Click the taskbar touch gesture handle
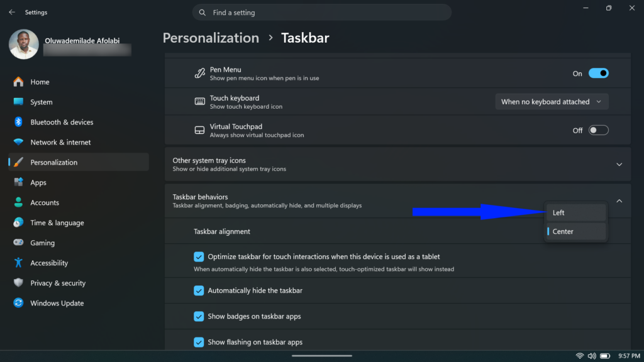 (321, 356)
